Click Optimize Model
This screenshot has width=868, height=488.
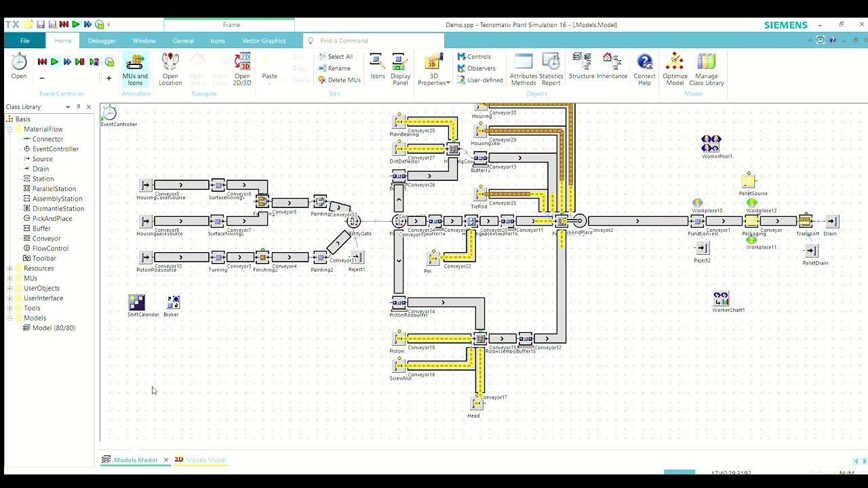(x=675, y=70)
